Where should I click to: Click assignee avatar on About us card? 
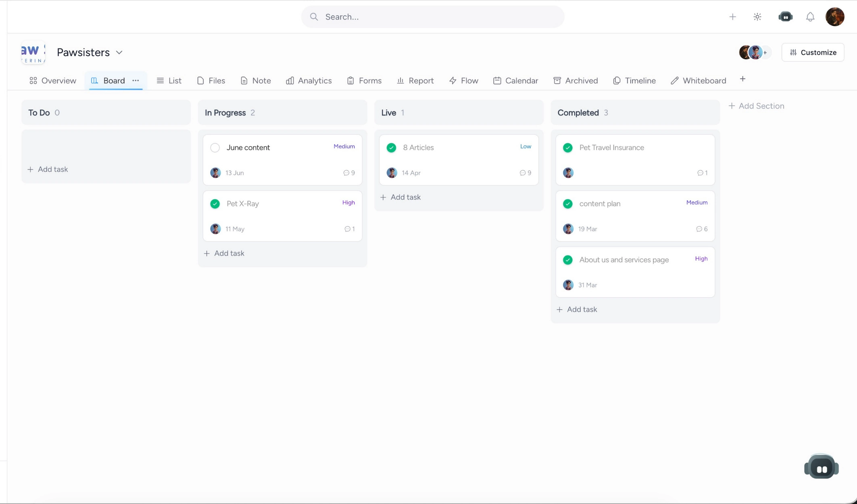(x=568, y=285)
